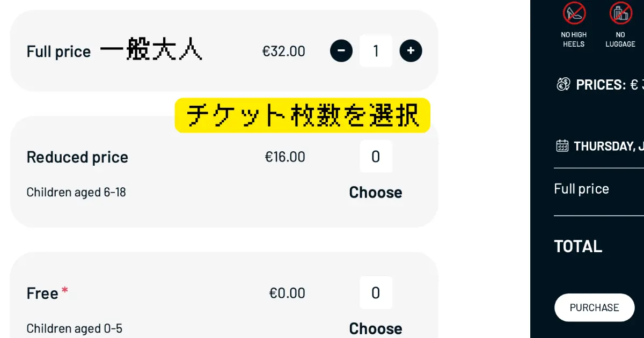Click the TOTAL label in summary

coord(578,246)
